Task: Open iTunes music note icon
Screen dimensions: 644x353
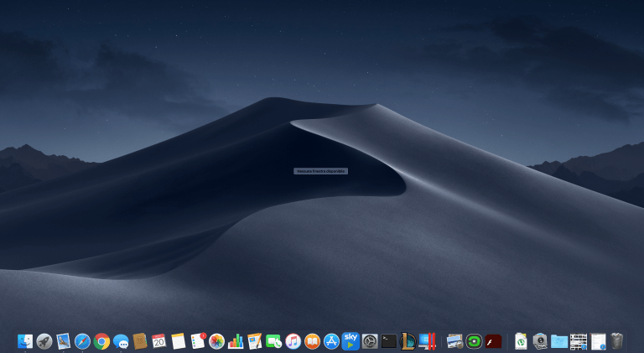Action: pyautogui.click(x=293, y=341)
